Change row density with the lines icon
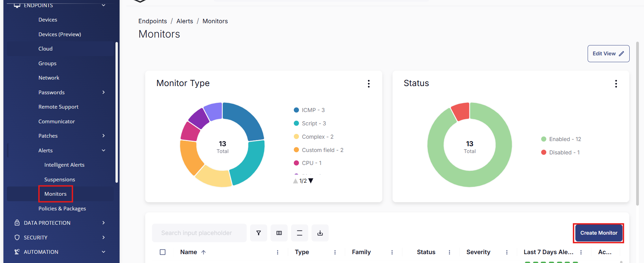Screen dimensions: 644x263 pos(300,233)
